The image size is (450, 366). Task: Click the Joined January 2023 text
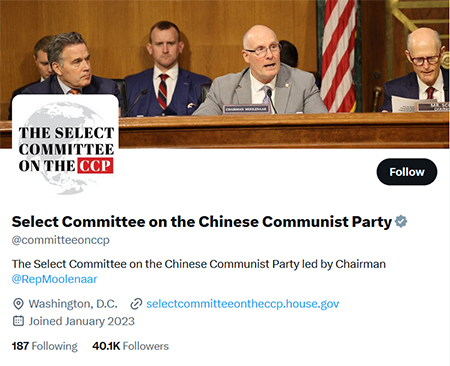[82, 321]
